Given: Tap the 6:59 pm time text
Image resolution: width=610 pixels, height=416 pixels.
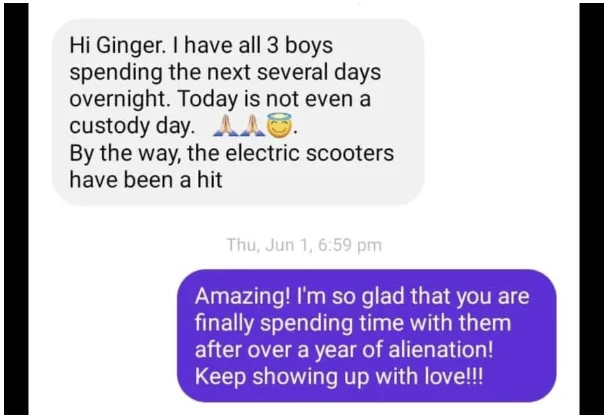Looking at the screenshot, I should point(350,245).
